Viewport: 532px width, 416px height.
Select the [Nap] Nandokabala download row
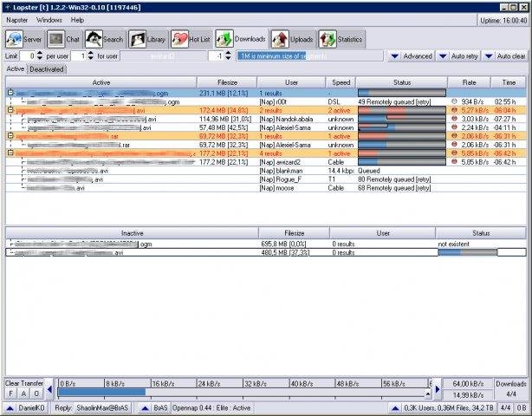[266, 119]
